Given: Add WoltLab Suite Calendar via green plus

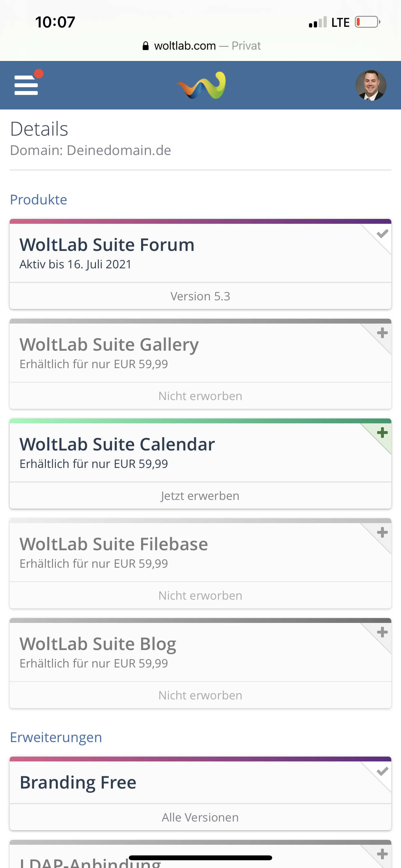Looking at the screenshot, I should pyautogui.click(x=382, y=433).
